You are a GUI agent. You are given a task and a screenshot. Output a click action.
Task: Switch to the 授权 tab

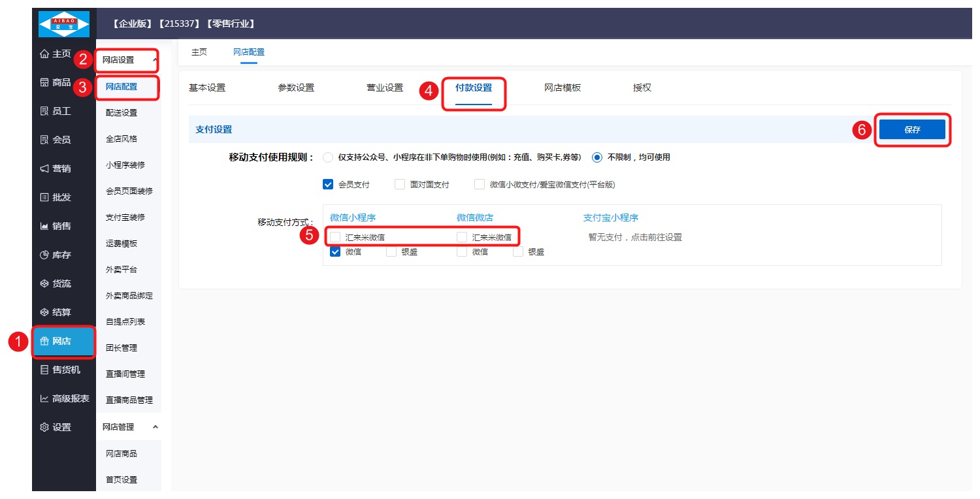coord(642,88)
